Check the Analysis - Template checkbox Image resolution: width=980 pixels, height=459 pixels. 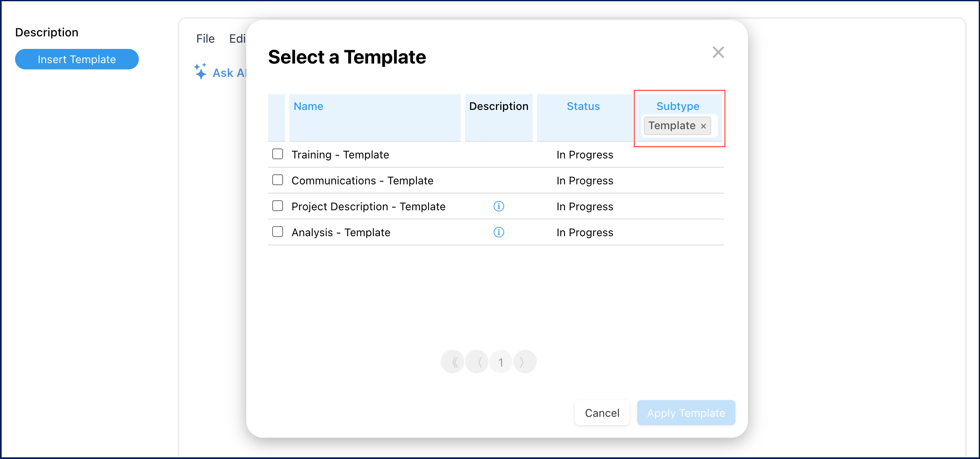277,231
